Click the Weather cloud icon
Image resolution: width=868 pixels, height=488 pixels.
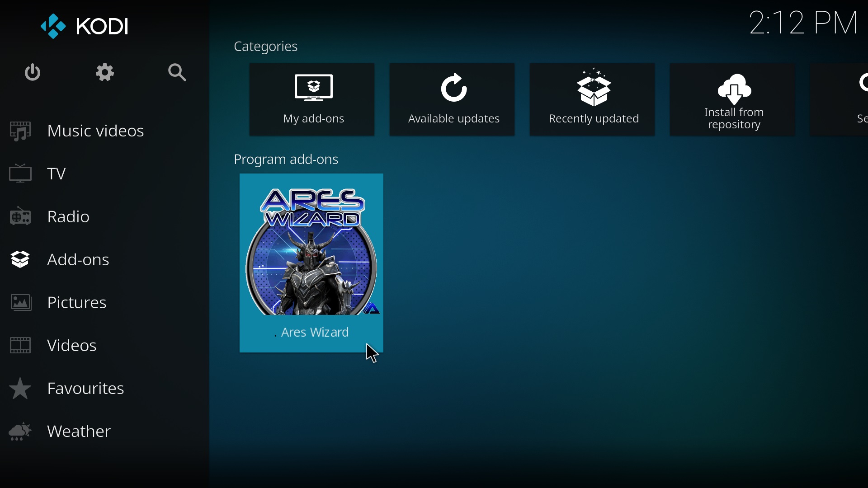(x=21, y=432)
